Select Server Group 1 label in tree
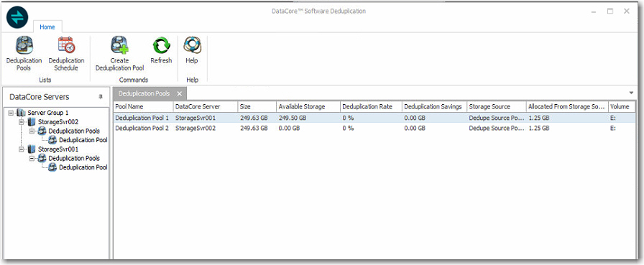 tap(48, 113)
